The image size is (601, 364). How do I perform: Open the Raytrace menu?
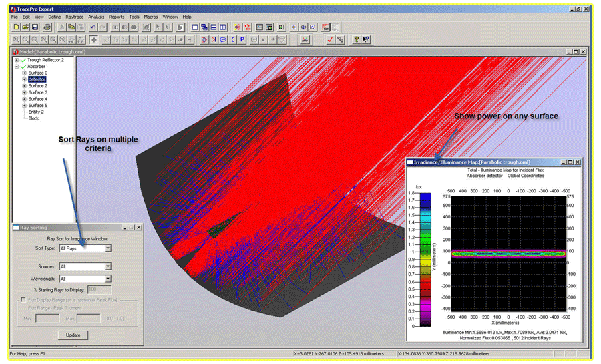pyautogui.click(x=74, y=17)
